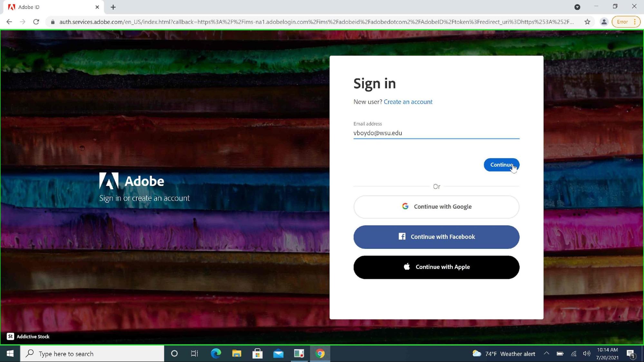
Task: Reload the page using refresh icon
Action: (36, 22)
